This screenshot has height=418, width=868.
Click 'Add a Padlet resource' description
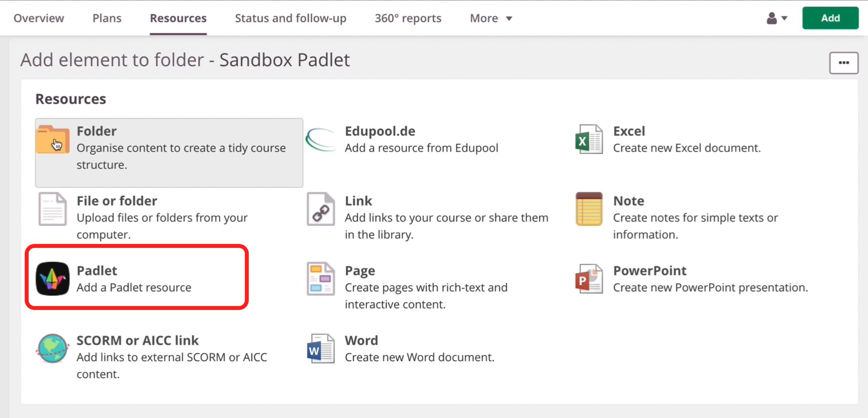tap(134, 288)
